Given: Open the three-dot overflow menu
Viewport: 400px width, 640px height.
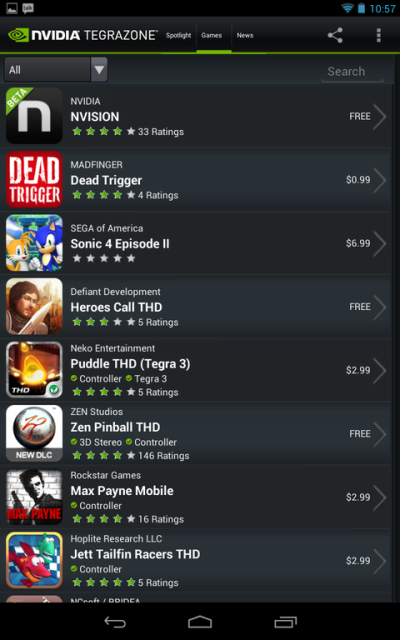Looking at the screenshot, I should 378,36.
